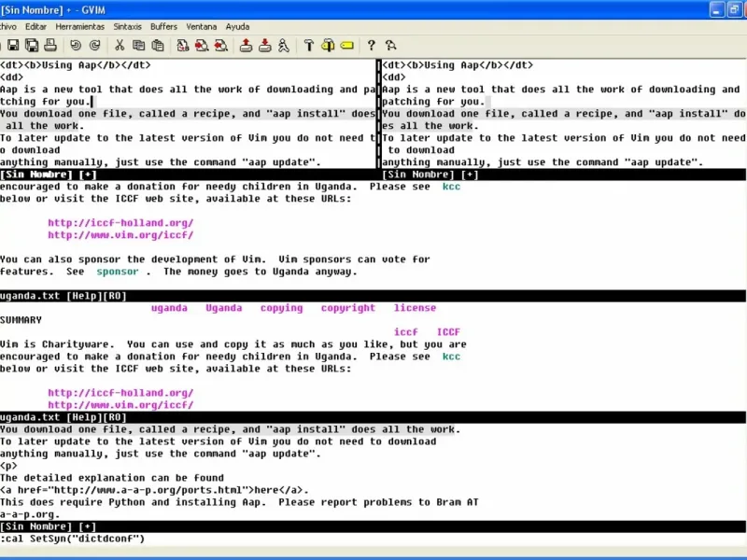Click the Find Help icon
Image resolution: width=747 pixels, height=560 pixels.
point(391,45)
